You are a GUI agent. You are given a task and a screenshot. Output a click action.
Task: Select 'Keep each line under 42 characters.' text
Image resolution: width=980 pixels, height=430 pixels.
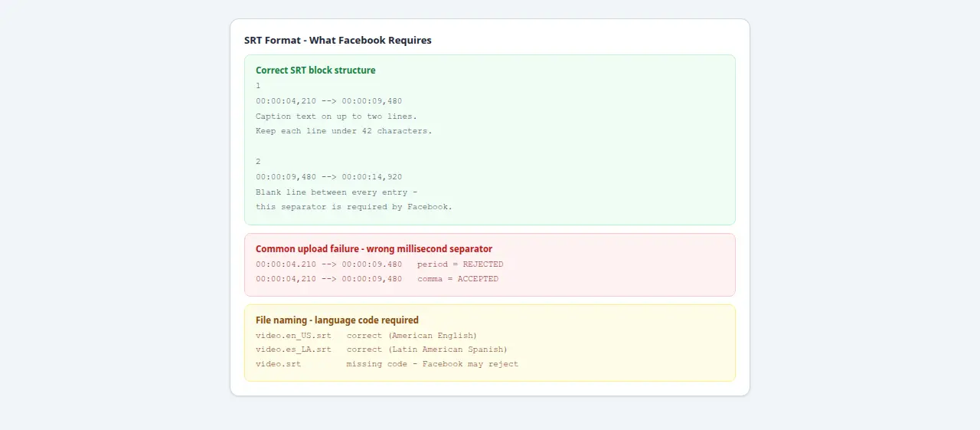[x=344, y=131]
